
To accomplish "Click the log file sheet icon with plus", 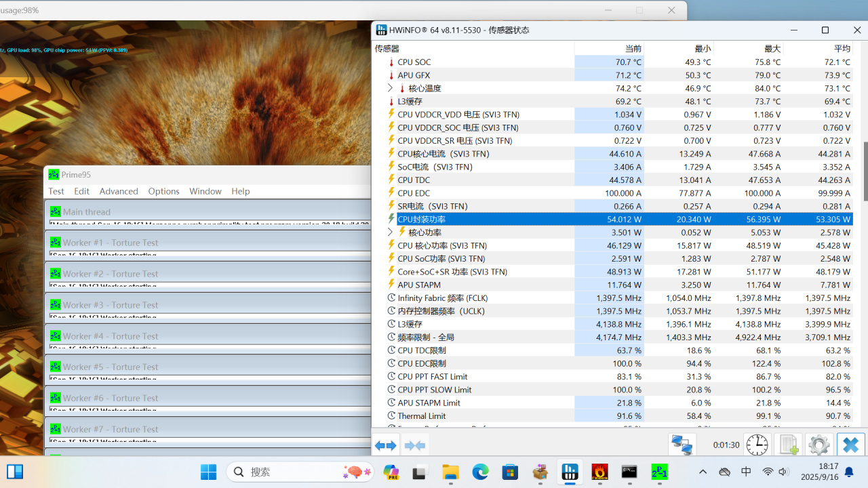I will point(788,445).
